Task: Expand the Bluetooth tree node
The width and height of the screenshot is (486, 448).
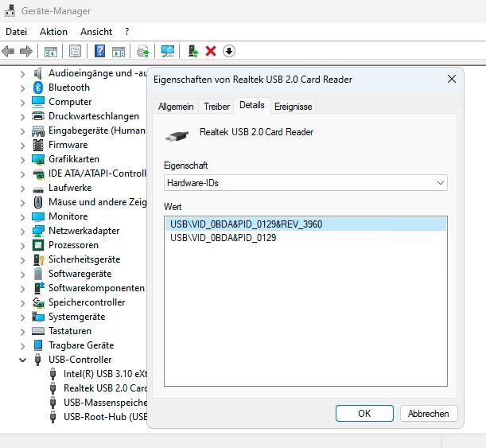Action: (x=22, y=88)
